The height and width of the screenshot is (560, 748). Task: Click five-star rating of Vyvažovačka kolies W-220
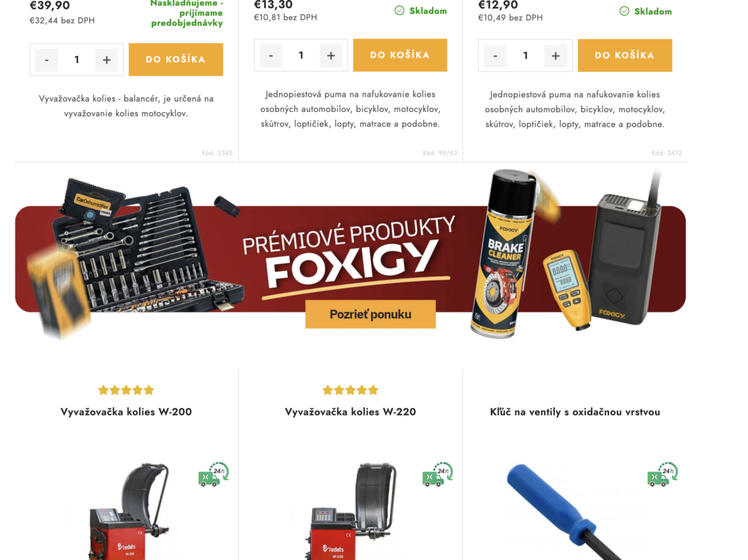click(x=350, y=390)
